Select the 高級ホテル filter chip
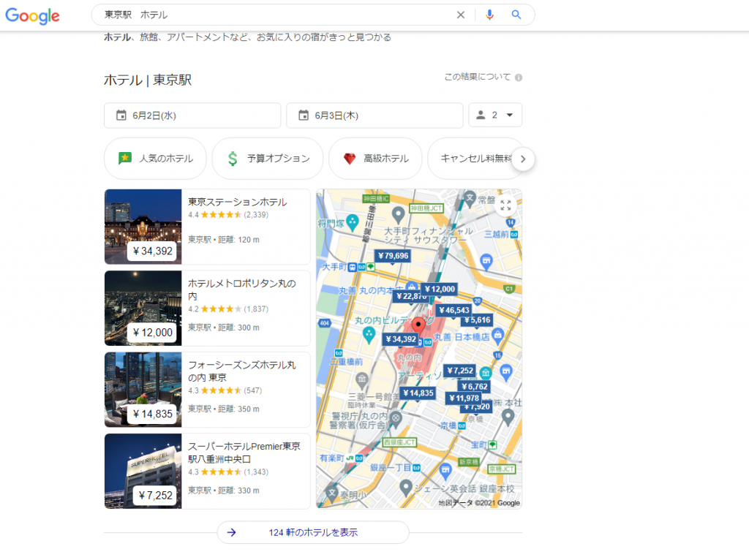 tap(375, 159)
